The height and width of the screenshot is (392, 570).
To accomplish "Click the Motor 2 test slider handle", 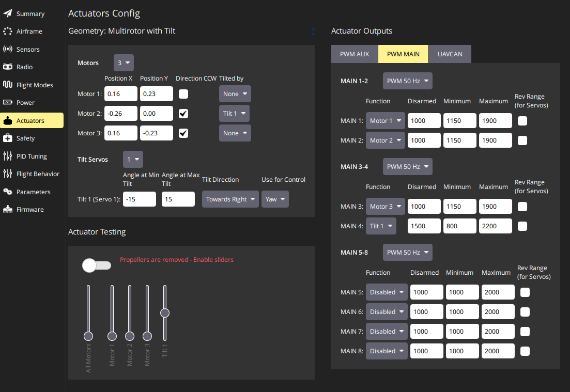I will click(129, 336).
